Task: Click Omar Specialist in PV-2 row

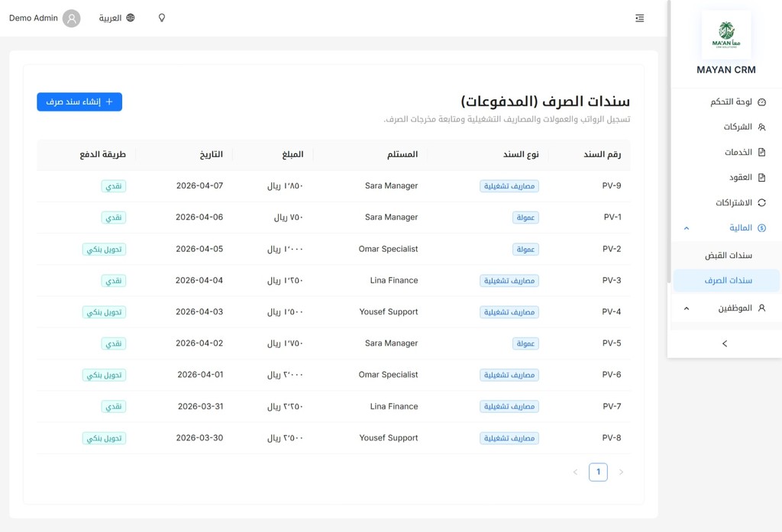Action: click(388, 249)
